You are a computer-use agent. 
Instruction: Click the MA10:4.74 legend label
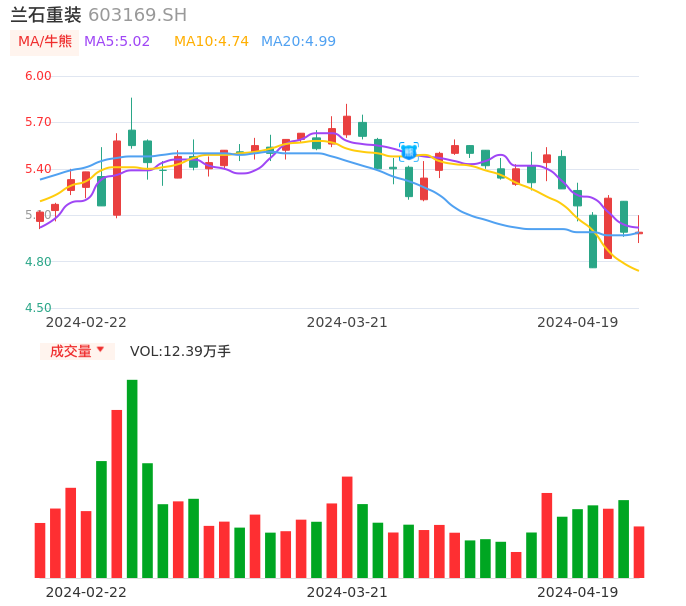[211, 42]
